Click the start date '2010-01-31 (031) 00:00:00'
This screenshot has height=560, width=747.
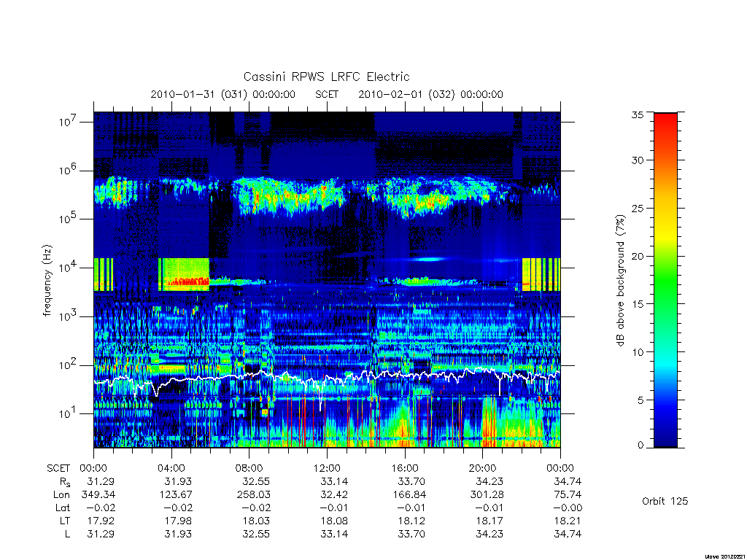click(223, 94)
